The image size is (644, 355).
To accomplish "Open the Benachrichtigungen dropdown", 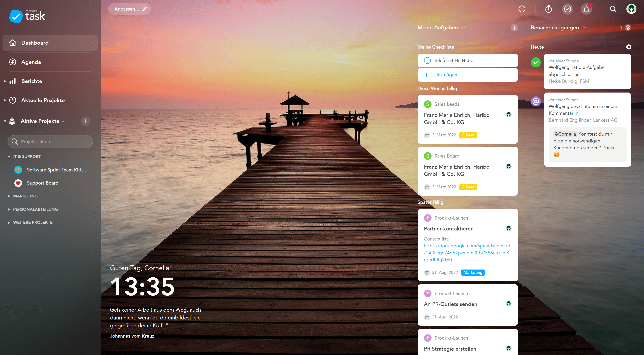I will point(584,28).
